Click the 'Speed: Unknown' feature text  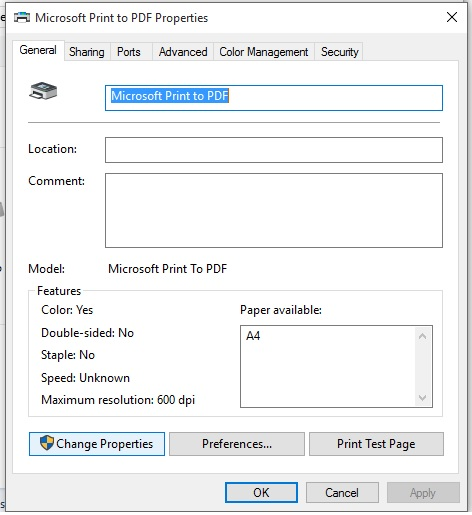point(85,378)
